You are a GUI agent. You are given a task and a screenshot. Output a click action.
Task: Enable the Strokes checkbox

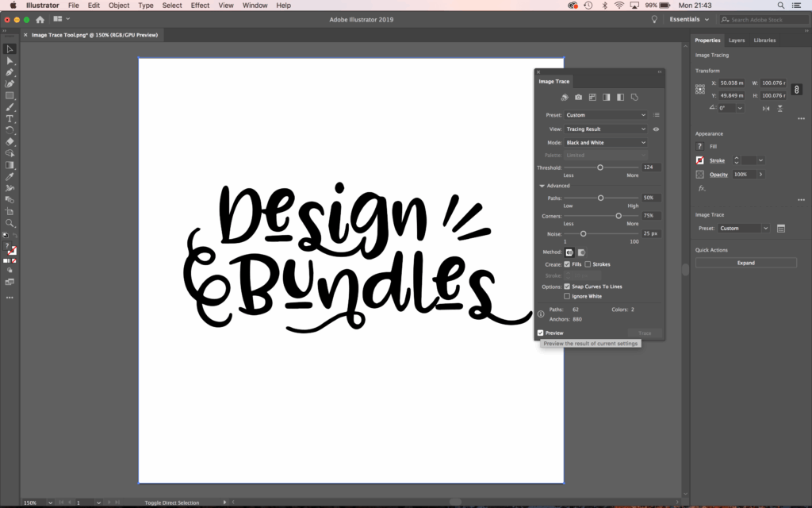point(588,264)
